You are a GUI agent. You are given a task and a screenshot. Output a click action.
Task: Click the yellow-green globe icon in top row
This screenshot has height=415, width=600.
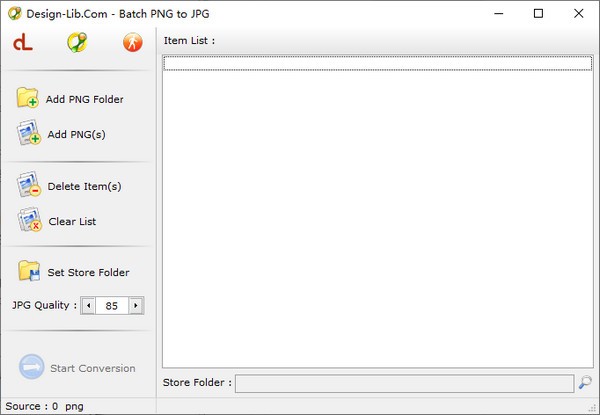point(77,42)
